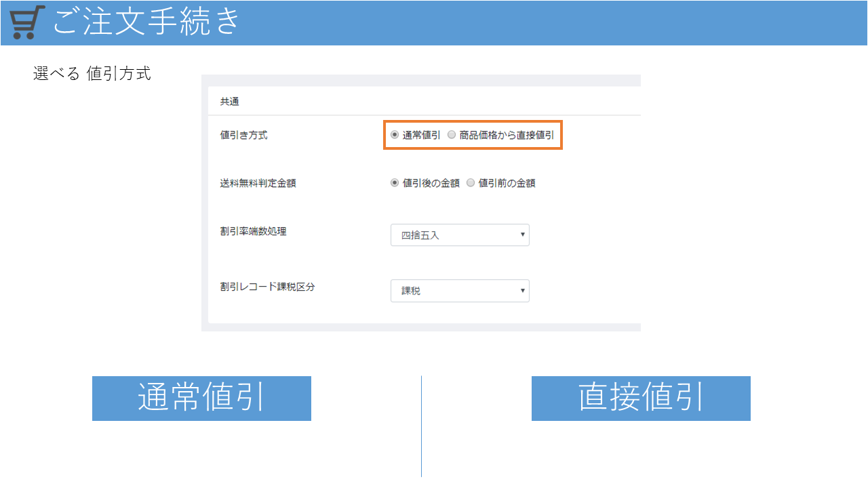Image resolution: width=868 pixels, height=488 pixels.
Task: Click the vertical divider between the blue boxes
Action: tap(421, 427)
